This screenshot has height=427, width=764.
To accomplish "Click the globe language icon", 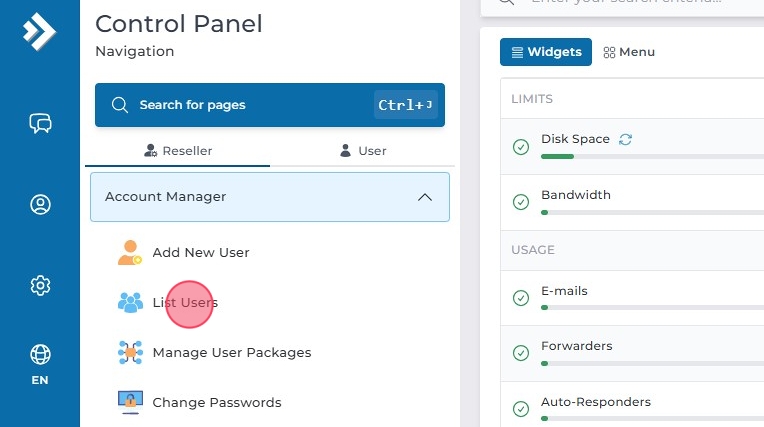I will tap(40, 355).
